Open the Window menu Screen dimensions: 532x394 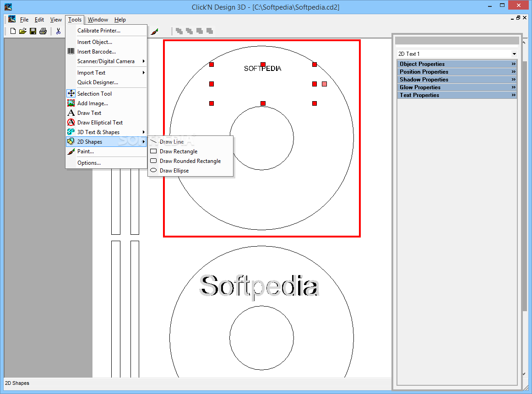(x=98, y=20)
